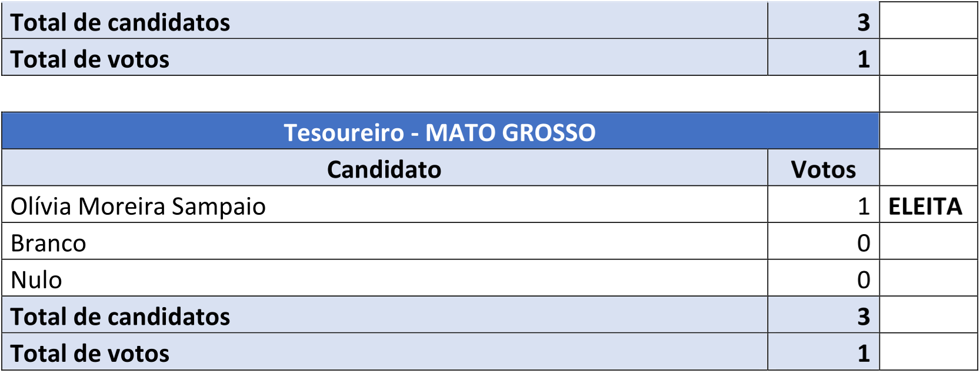Click the "Tesoureiro - MATO GROSSO" title header
Image resolution: width=980 pixels, height=373 pixels.
click(x=439, y=132)
